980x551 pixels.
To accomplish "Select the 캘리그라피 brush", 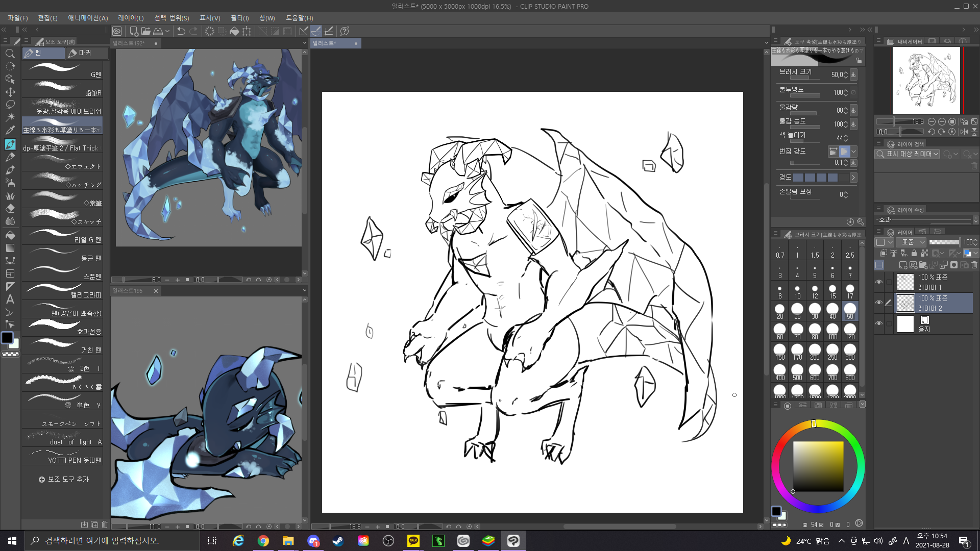I will tap(62, 290).
